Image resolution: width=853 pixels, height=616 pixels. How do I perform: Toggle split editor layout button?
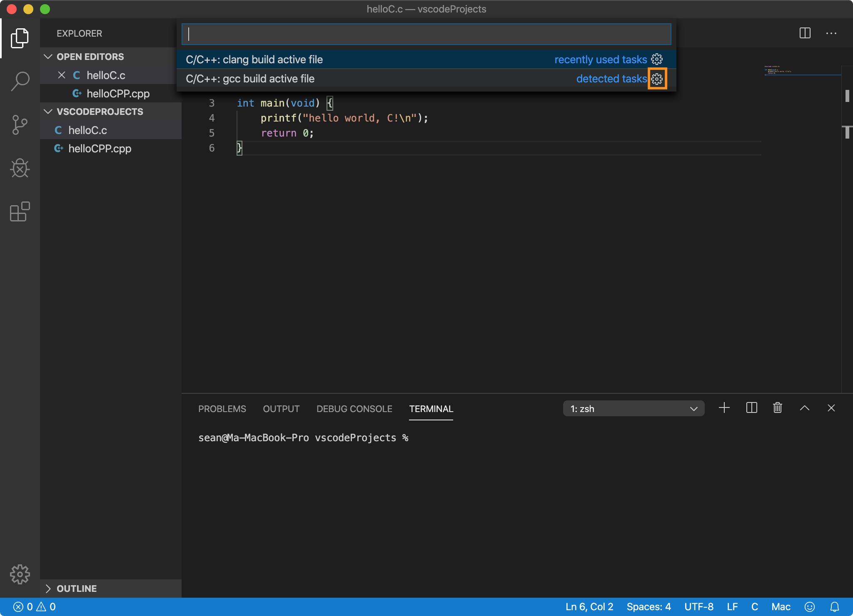(x=805, y=33)
